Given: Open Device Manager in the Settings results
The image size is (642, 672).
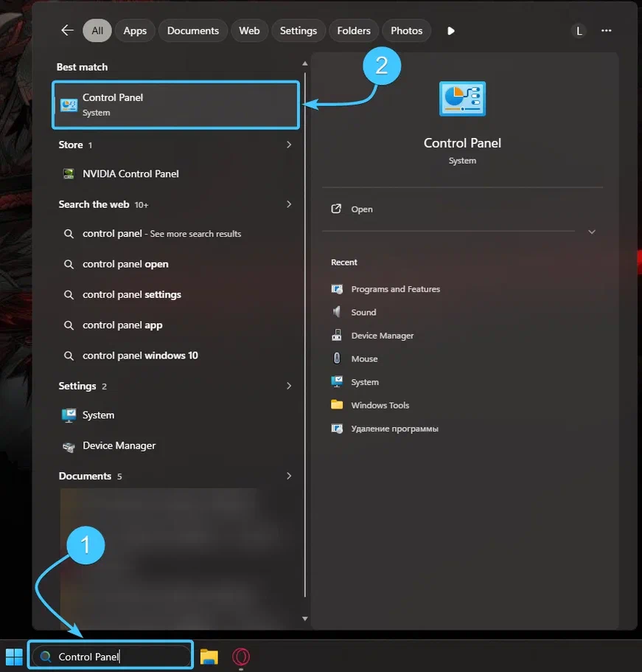Looking at the screenshot, I should (x=175, y=446).
